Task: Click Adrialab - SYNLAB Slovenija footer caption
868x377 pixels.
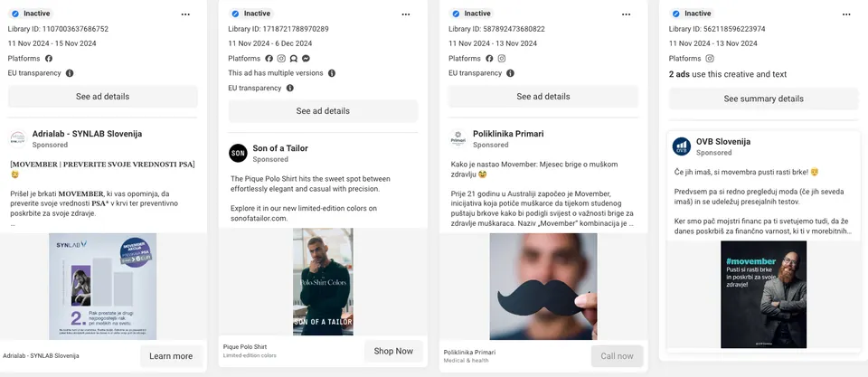Action: tap(41, 355)
